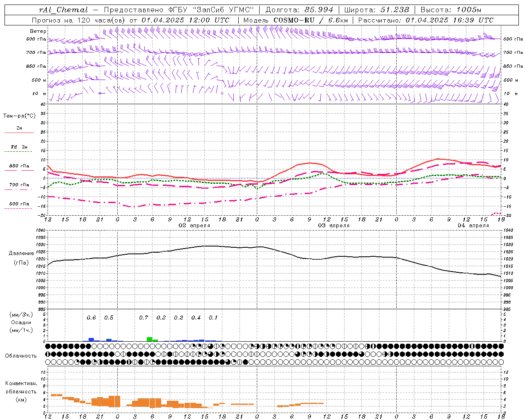Image resolution: width=525 pixels, height=420 pixels.
Task: Click the temperature axis value 40 on the right
Action: tap(506, 104)
